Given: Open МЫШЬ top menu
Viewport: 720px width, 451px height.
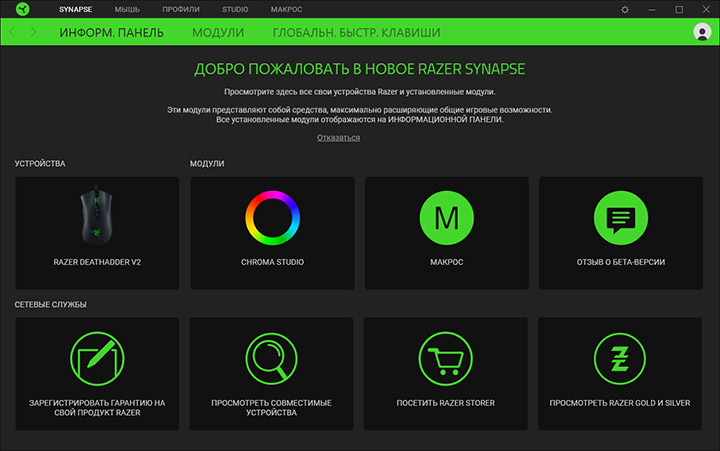Looking at the screenshot, I should click(x=127, y=9).
